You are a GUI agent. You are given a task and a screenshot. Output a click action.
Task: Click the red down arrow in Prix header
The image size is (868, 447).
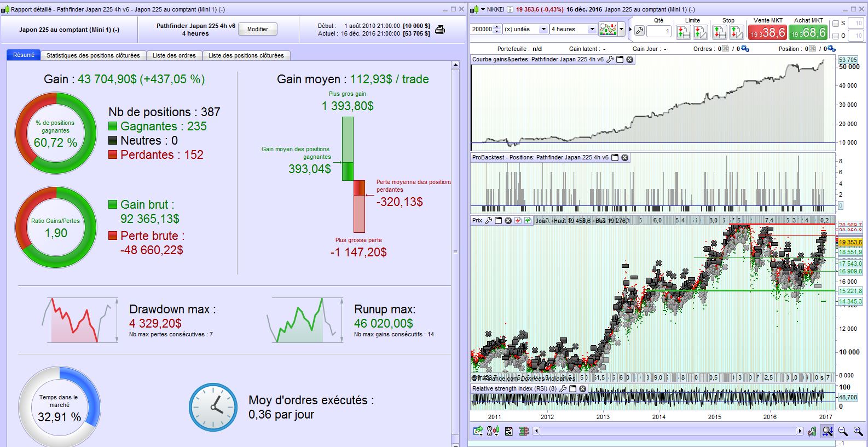tap(518, 220)
